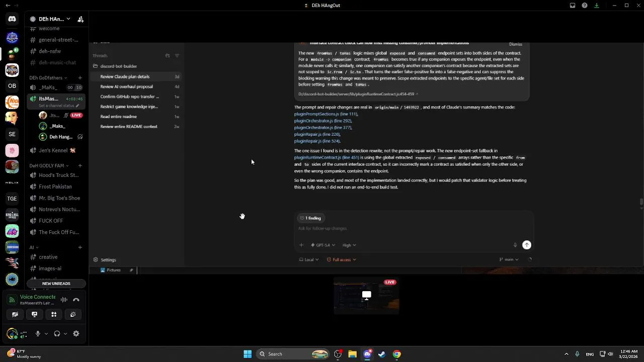Open the deh-nsfw channel
The width and height of the screenshot is (644, 362).
pos(56,51)
